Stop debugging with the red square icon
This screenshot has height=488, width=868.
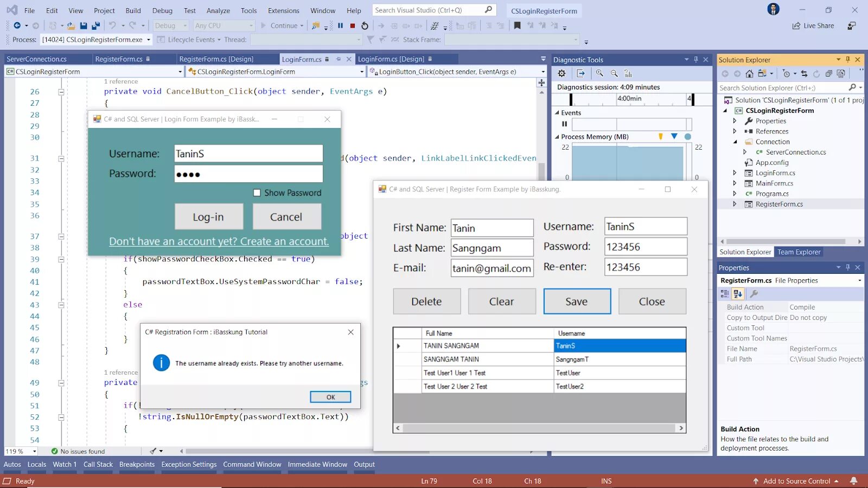point(353,25)
